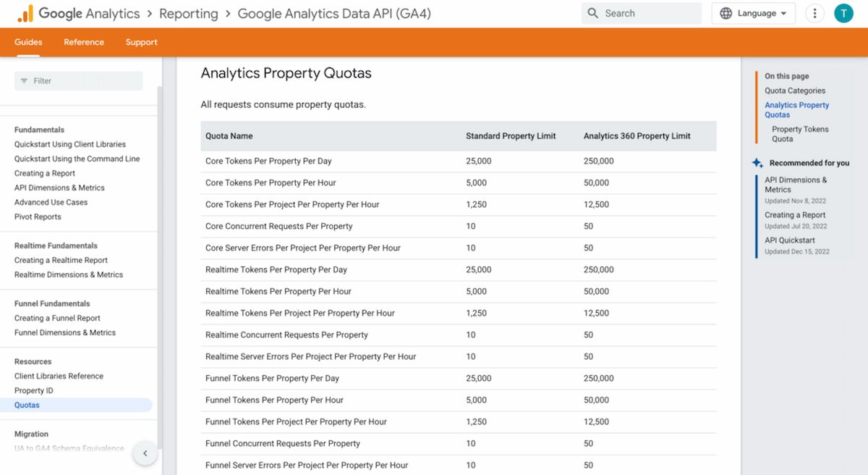
Task: Jump to Quota Categories section
Action: (x=795, y=91)
